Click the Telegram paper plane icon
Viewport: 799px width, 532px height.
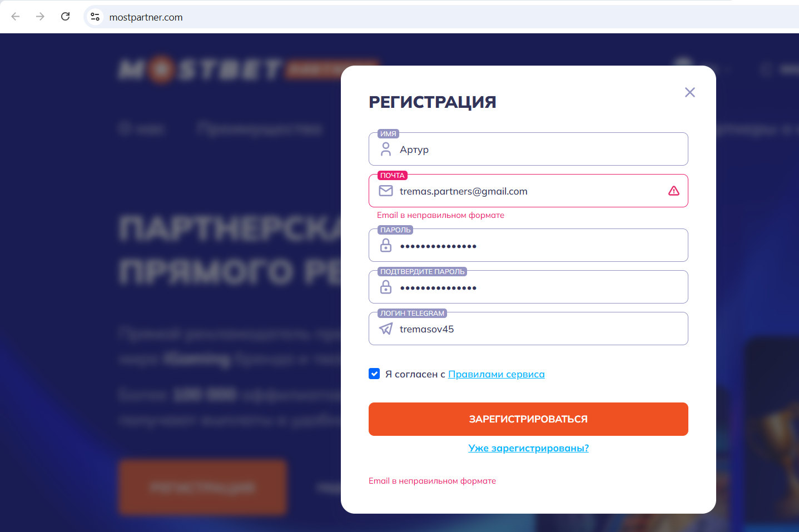point(385,329)
